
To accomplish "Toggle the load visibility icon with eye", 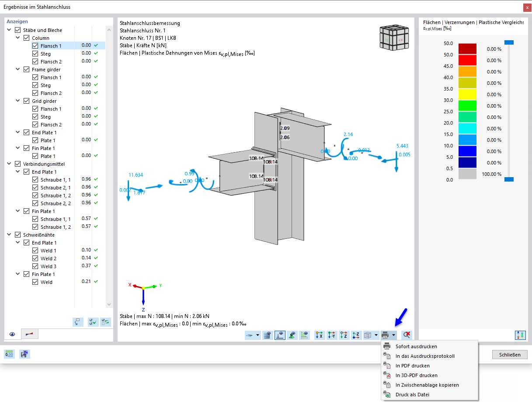I will 280,335.
